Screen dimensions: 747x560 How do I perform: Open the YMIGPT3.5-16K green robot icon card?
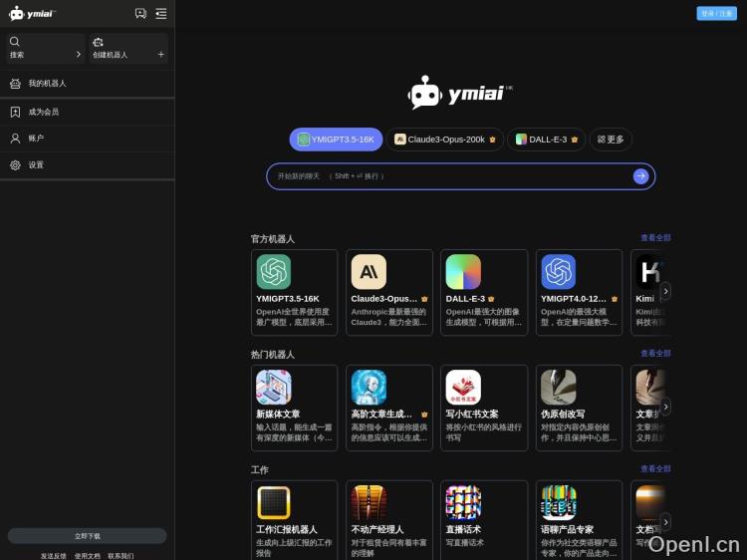tap(274, 272)
